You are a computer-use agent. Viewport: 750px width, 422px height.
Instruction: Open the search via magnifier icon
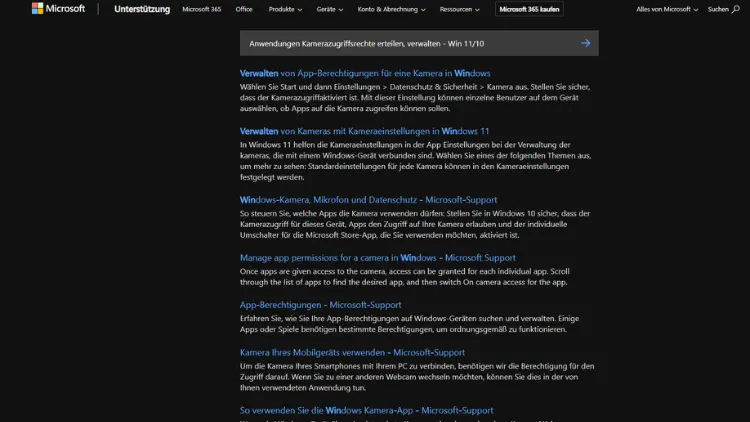(737, 9)
